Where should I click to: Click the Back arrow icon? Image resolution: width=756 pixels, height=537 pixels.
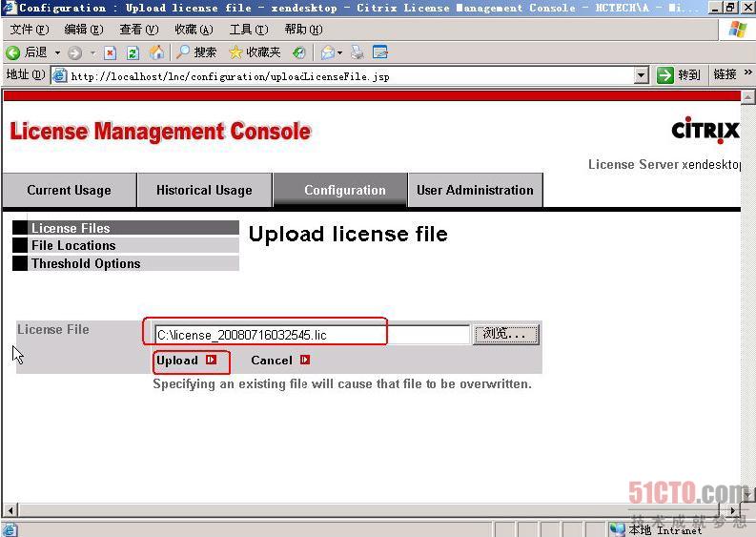(x=13, y=52)
